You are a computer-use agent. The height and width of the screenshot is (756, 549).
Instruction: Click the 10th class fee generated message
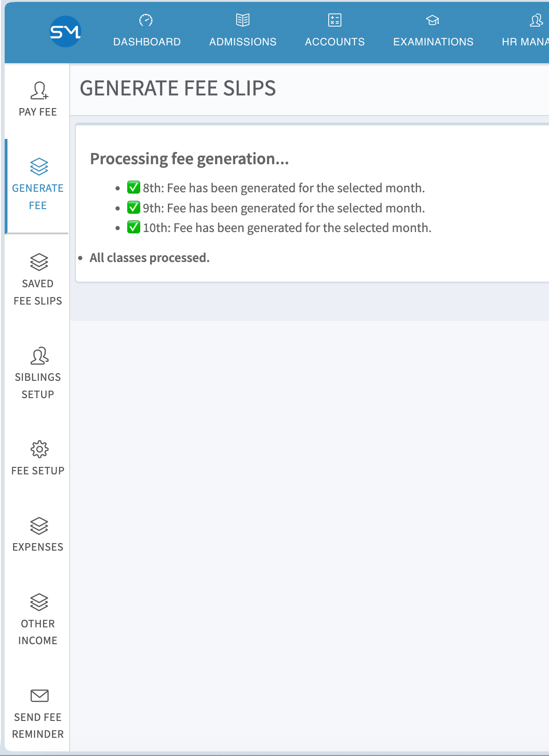click(x=287, y=228)
